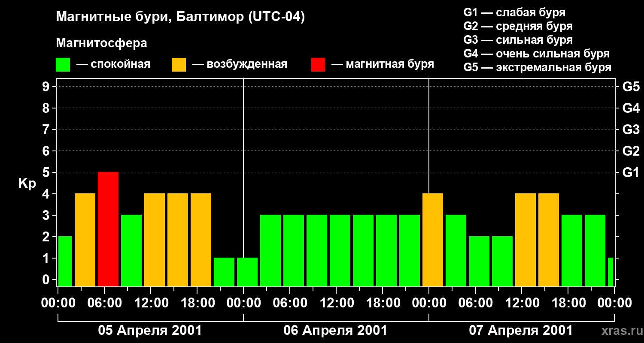Image resolution: width=644 pixels, height=343 pixels.
Task: Click the G5 label on right axis
Action: pyautogui.click(x=631, y=87)
